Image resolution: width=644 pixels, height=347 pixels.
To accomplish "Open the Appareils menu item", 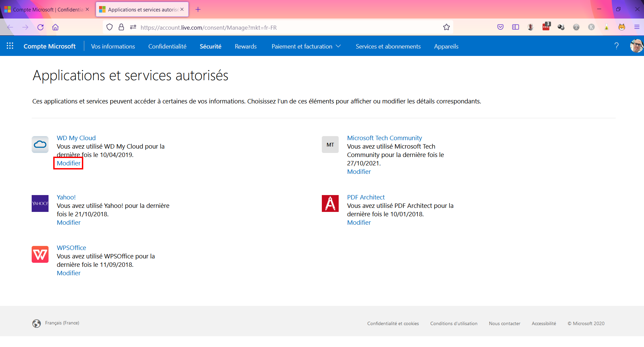I will (446, 46).
